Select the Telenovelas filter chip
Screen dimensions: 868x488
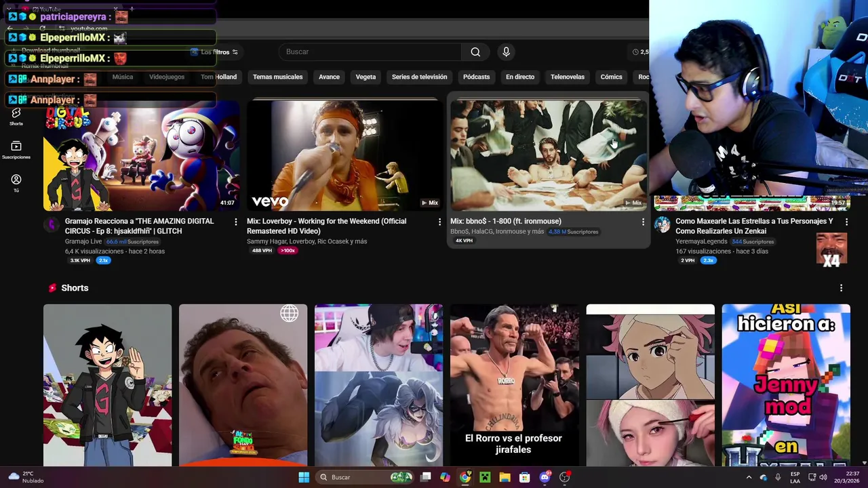[568, 77]
